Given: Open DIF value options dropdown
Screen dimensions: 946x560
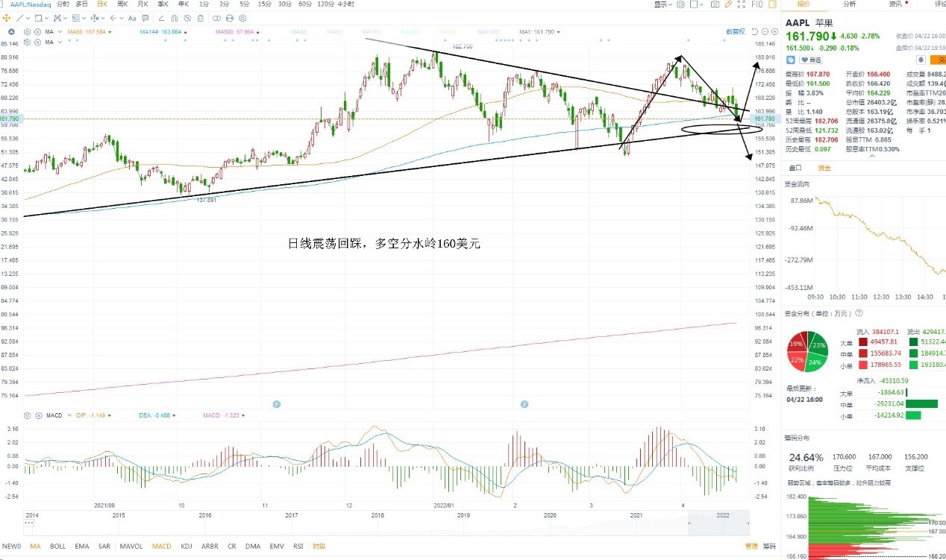Looking at the screenshot, I should coord(110,415).
